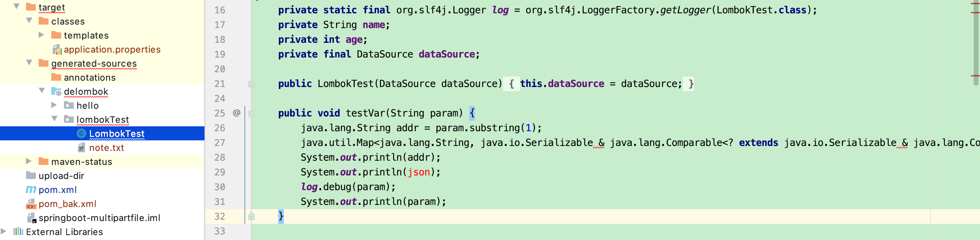The width and height of the screenshot is (980, 240).
Task: Click the upload-dir folder icon
Action: pos(30,175)
